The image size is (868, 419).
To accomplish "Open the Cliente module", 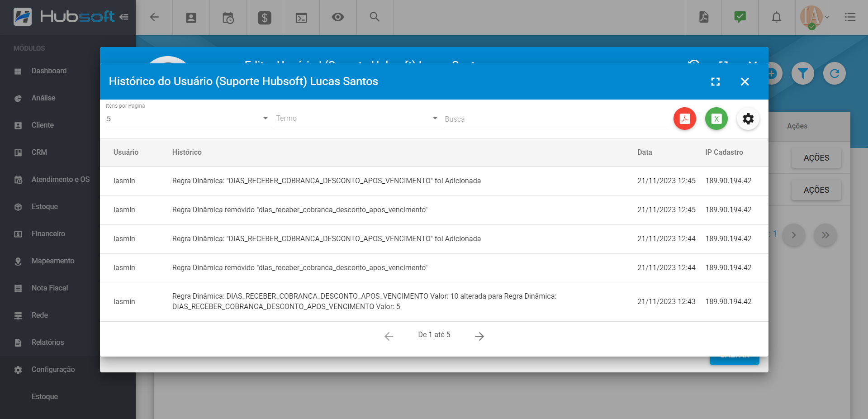I will pyautogui.click(x=43, y=125).
